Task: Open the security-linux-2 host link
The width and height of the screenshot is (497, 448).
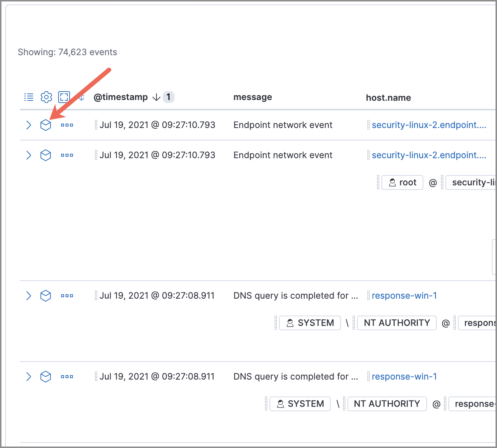Action: coord(429,125)
